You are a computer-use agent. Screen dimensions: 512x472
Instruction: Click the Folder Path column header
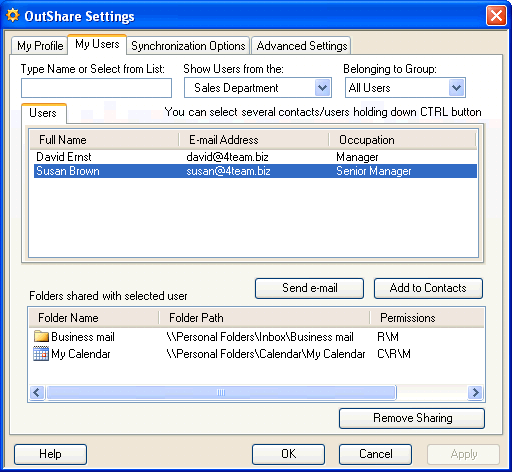[x=264, y=318]
